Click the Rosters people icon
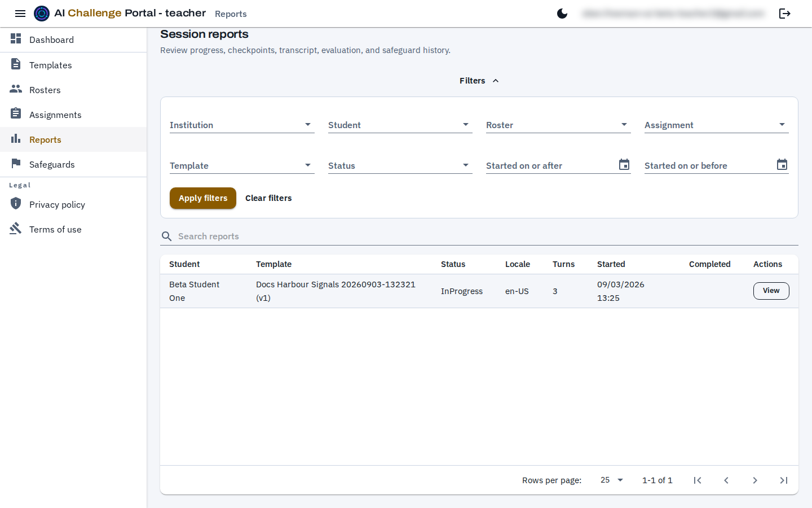 [16, 89]
